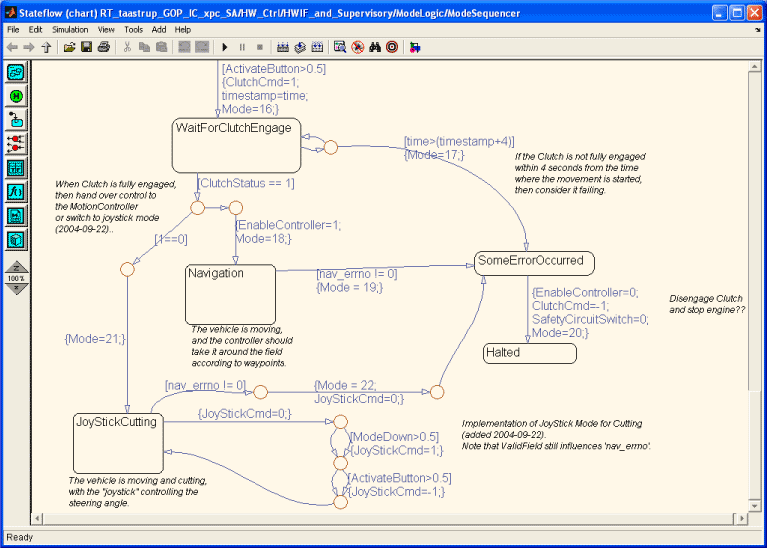Open the Tools menu

coord(133,30)
